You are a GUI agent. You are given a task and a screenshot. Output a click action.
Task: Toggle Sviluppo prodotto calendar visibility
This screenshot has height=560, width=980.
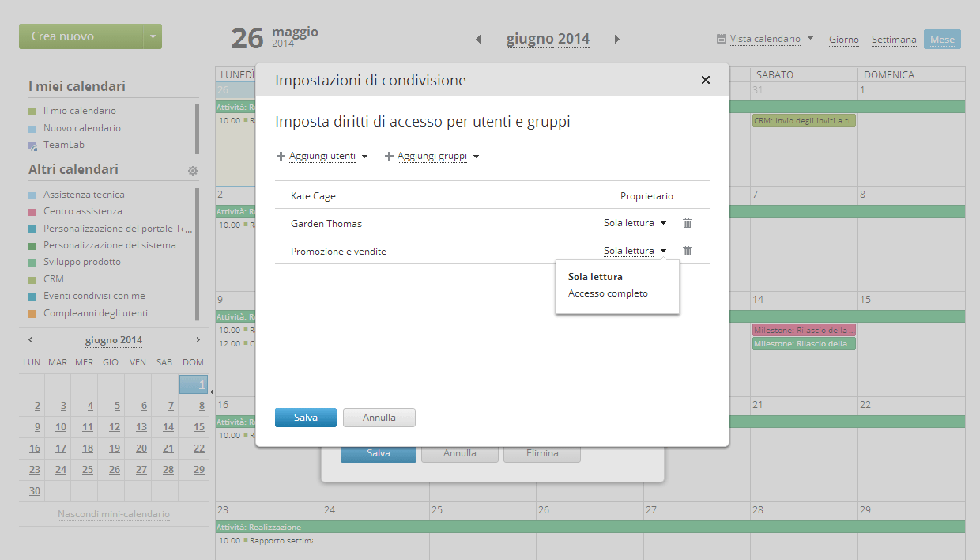click(x=32, y=263)
